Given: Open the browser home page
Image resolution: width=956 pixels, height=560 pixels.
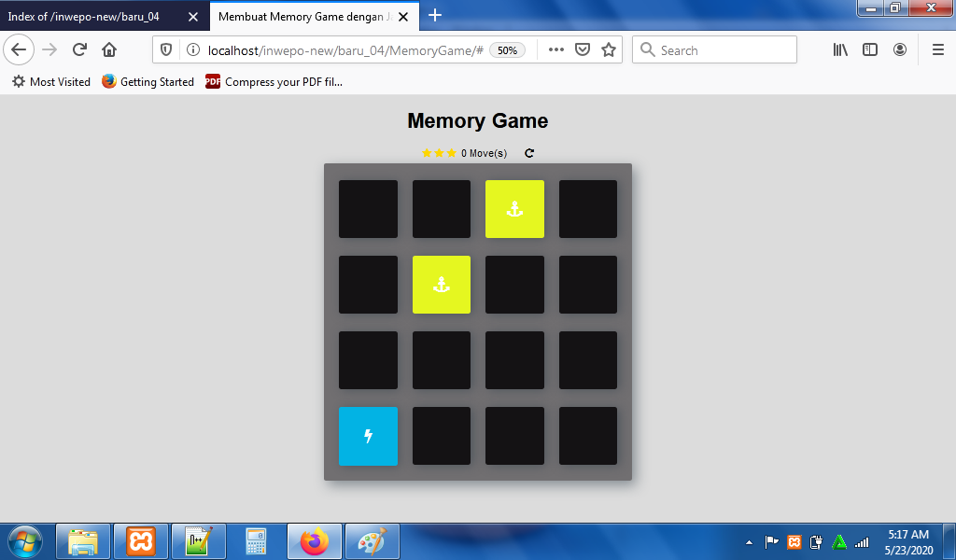Looking at the screenshot, I should tap(109, 49).
